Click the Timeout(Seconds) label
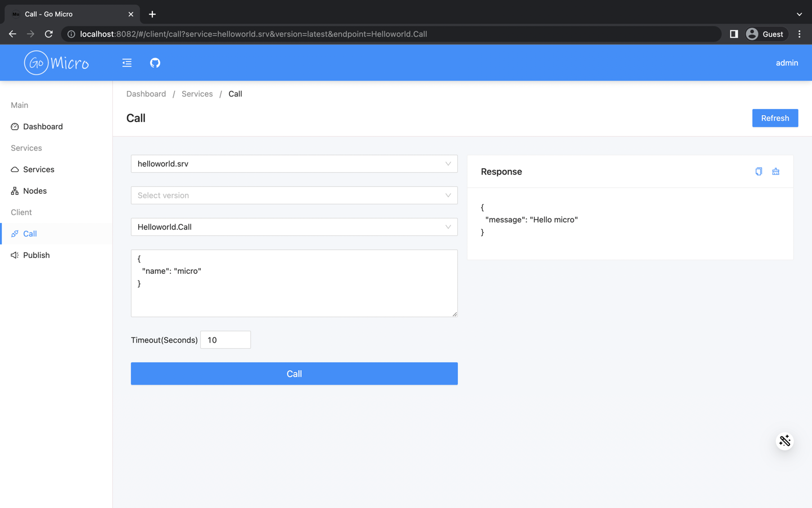 point(164,340)
